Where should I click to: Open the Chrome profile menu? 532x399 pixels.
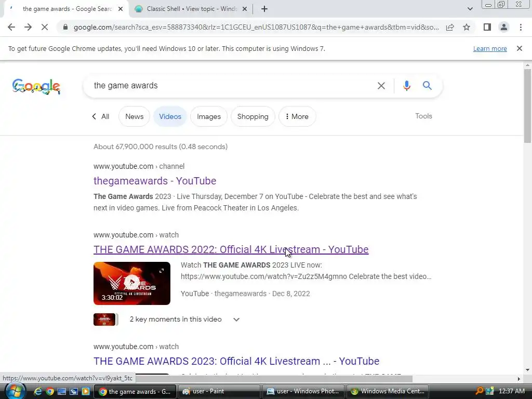(x=504, y=27)
